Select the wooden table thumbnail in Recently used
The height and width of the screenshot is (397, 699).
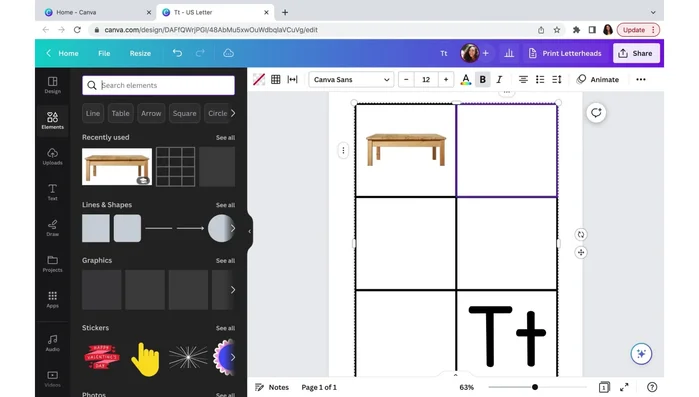click(x=117, y=166)
